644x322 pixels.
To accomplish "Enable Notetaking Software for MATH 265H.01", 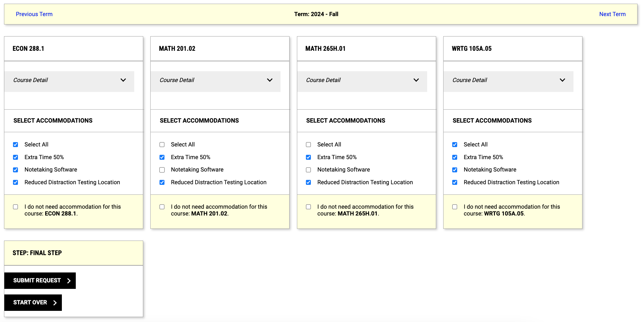I will click(308, 170).
